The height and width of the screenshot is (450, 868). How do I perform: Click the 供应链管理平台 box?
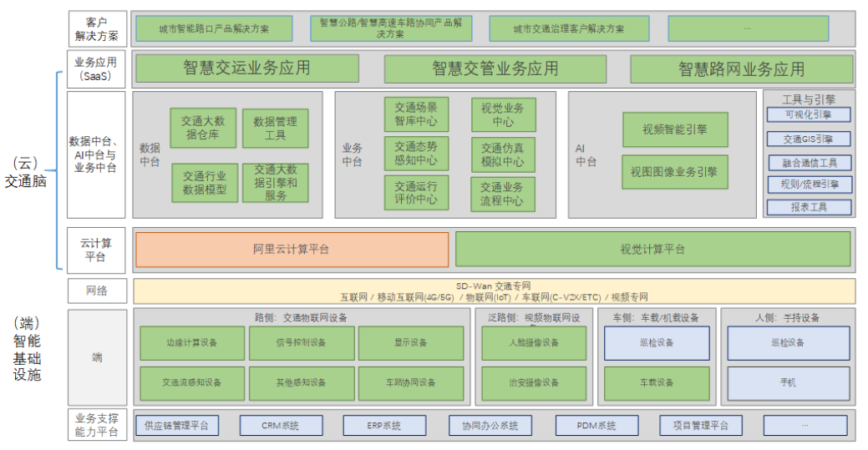tap(176, 426)
